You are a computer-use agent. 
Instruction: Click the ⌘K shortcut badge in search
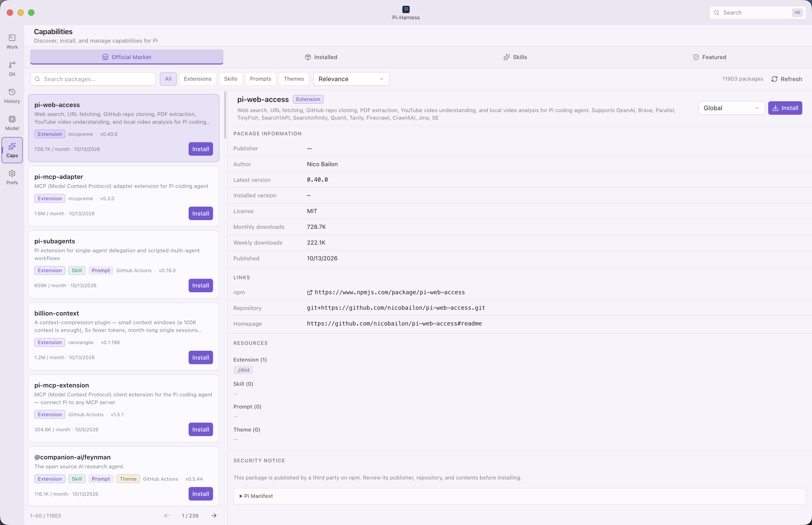pos(797,13)
